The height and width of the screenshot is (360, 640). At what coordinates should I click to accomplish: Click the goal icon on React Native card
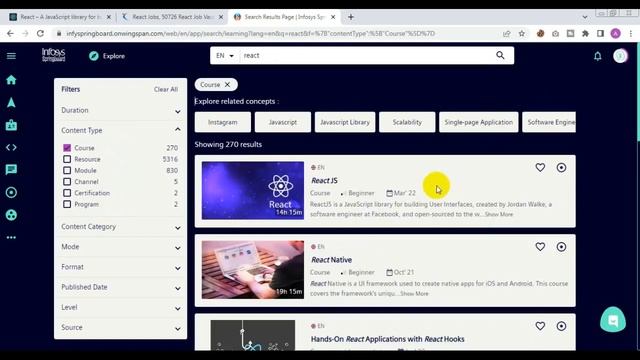point(561,247)
